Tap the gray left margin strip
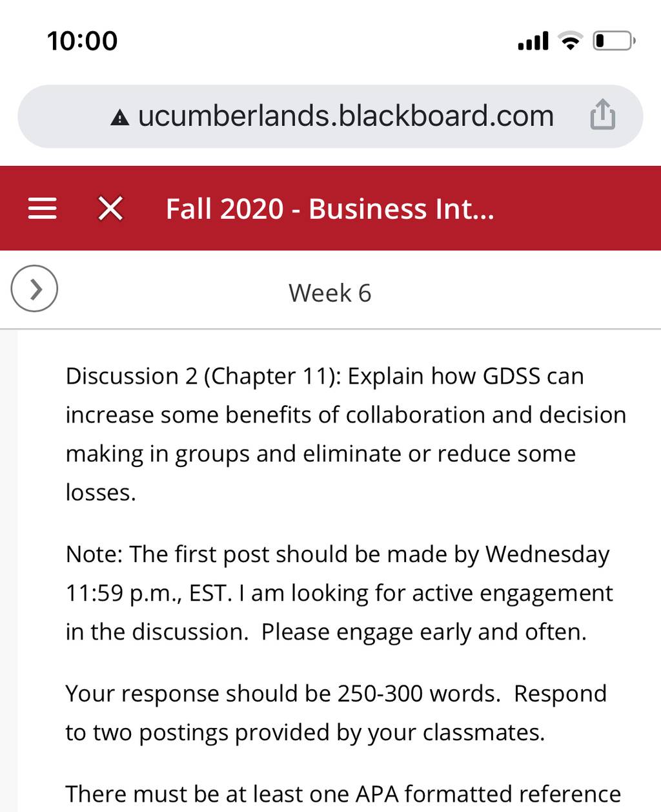This screenshot has width=661, height=812. [8, 571]
